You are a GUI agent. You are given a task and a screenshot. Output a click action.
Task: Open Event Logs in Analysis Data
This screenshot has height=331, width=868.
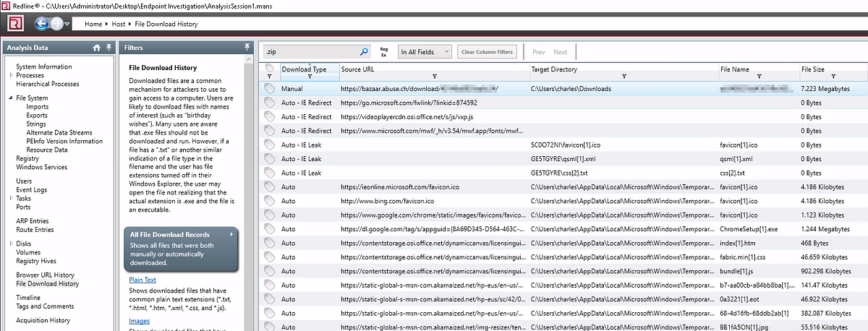click(x=32, y=189)
